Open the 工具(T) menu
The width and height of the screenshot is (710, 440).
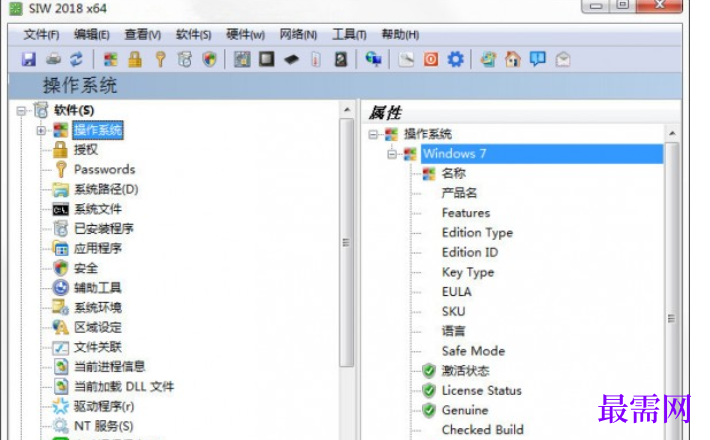tap(349, 34)
